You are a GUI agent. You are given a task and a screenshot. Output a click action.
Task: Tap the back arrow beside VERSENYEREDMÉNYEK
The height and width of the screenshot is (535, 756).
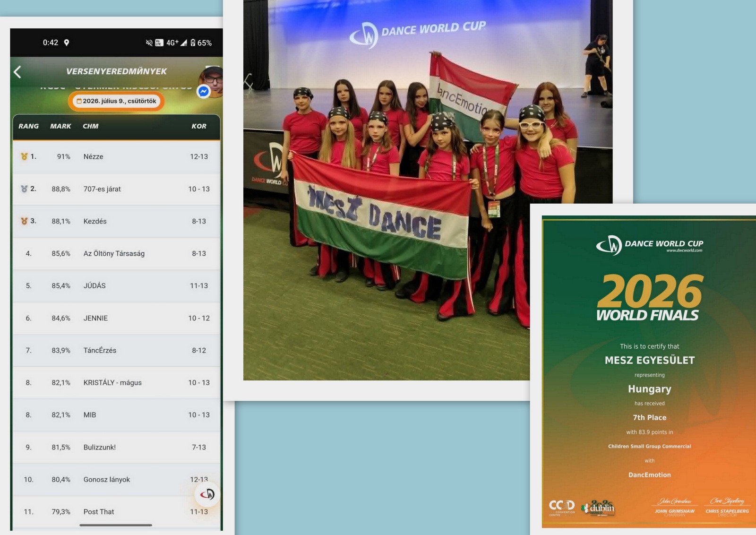(x=17, y=72)
